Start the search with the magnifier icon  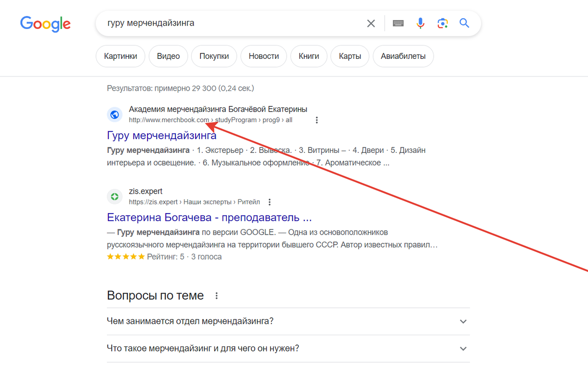click(x=464, y=23)
